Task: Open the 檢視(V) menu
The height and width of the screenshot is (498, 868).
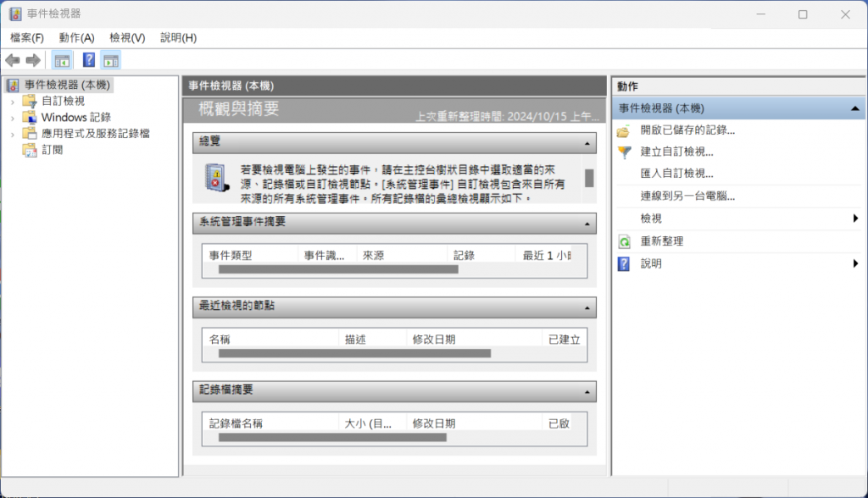Action: point(127,37)
